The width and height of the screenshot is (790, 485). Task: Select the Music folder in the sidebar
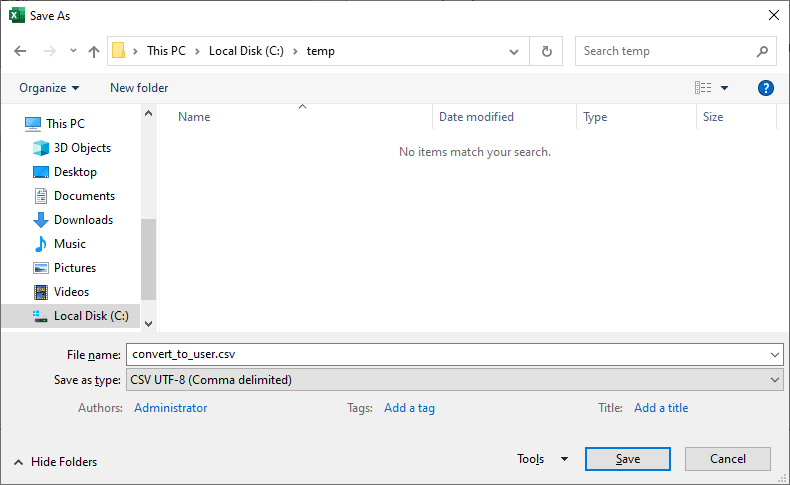[69, 244]
